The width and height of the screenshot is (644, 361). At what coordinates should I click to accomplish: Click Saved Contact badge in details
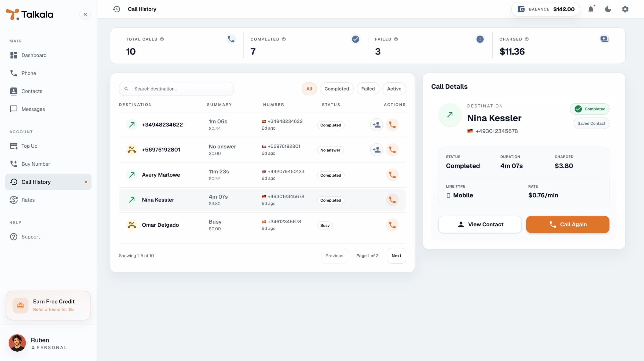click(x=591, y=123)
